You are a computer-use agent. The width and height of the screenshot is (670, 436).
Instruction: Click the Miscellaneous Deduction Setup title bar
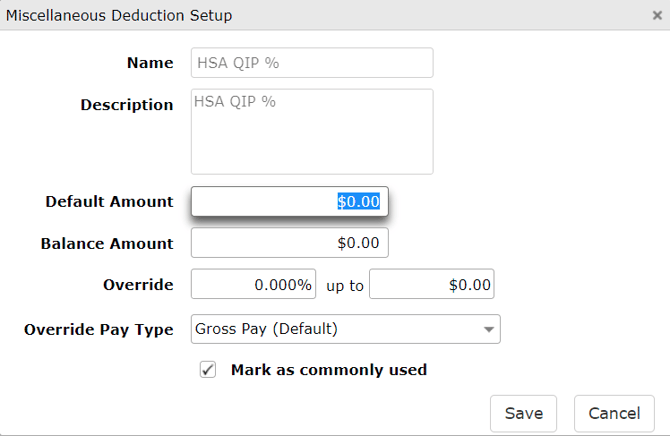(x=300, y=15)
